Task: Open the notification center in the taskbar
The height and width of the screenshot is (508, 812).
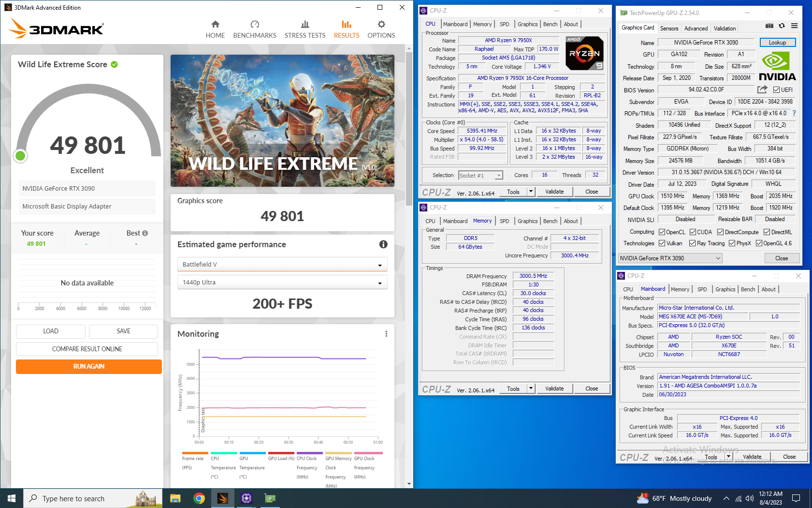Action: click(796, 498)
